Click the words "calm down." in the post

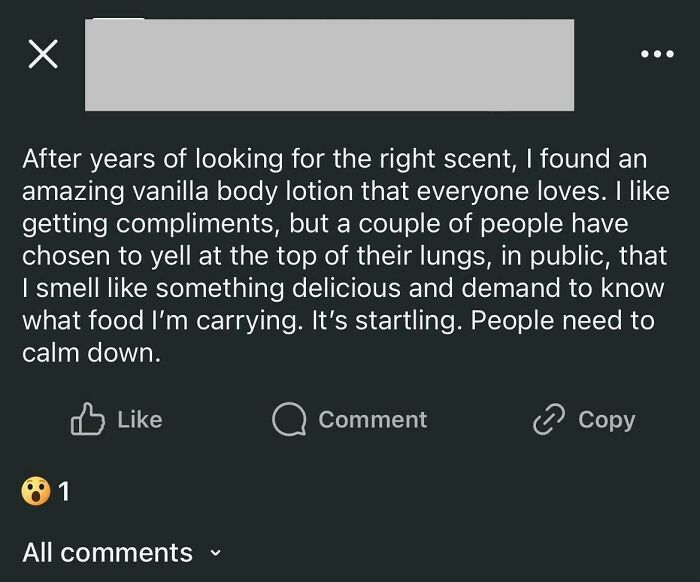coord(91,353)
